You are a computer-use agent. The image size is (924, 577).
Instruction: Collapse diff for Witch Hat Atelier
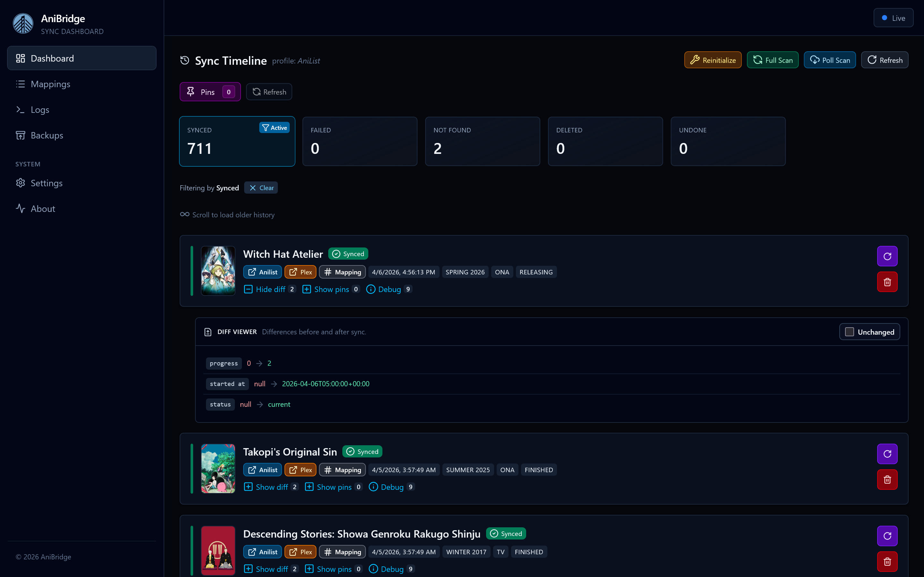270,289
